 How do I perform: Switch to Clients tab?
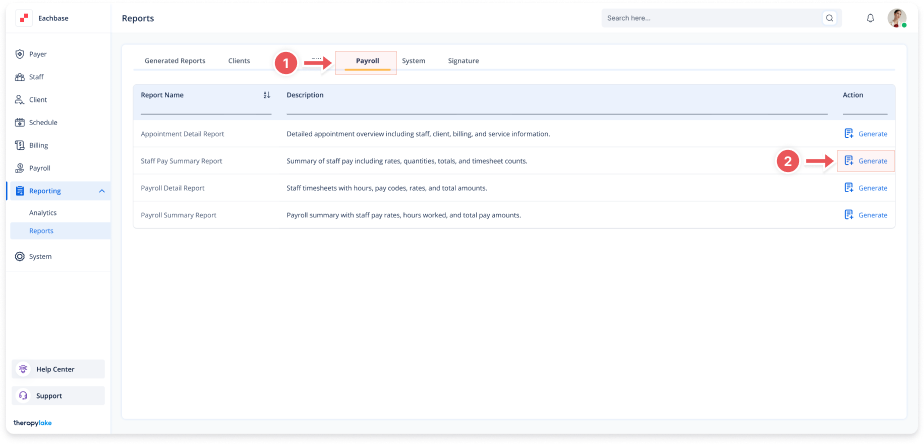point(239,61)
